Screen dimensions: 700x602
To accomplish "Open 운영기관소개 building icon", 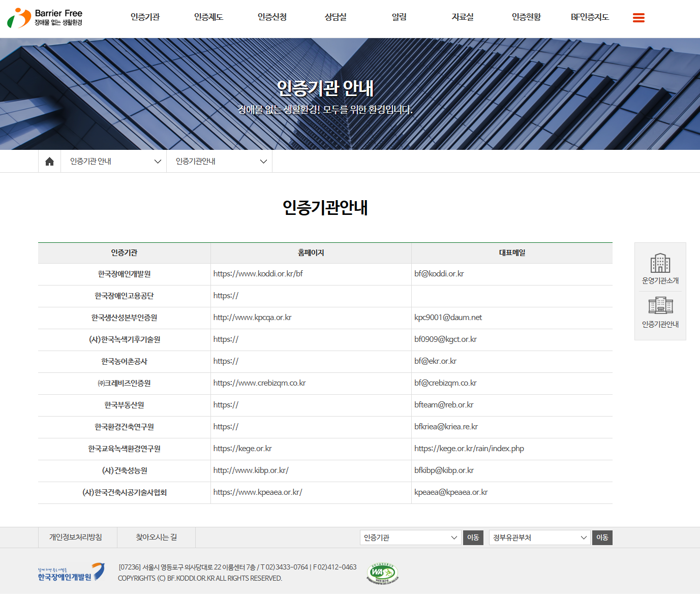I will click(660, 269).
